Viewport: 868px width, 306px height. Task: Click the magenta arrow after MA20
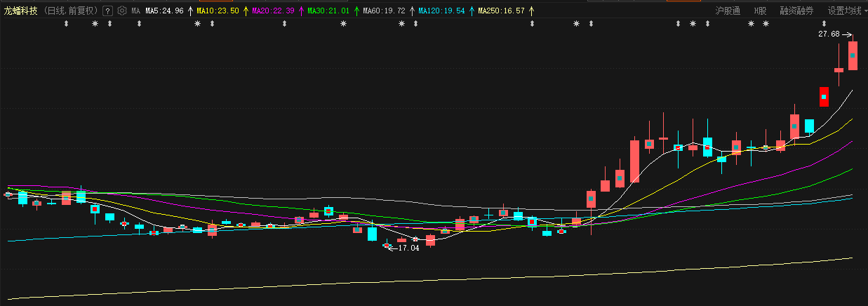click(301, 11)
